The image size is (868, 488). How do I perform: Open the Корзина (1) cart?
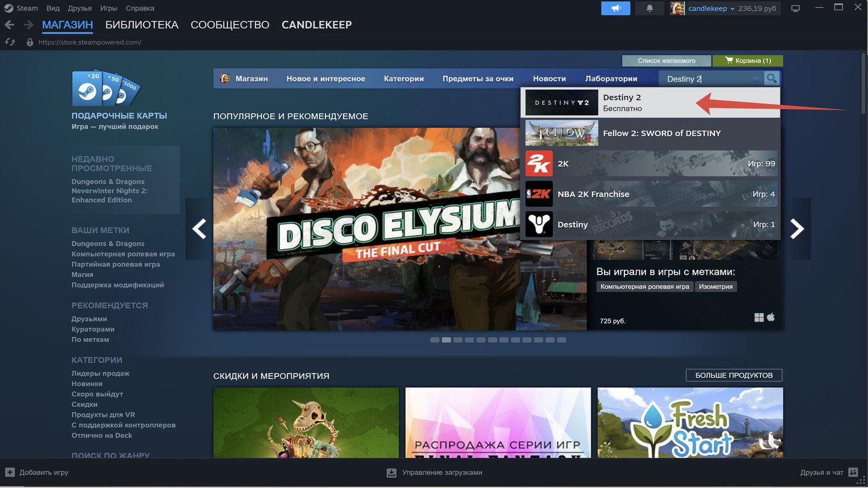click(x=747, y=61)
